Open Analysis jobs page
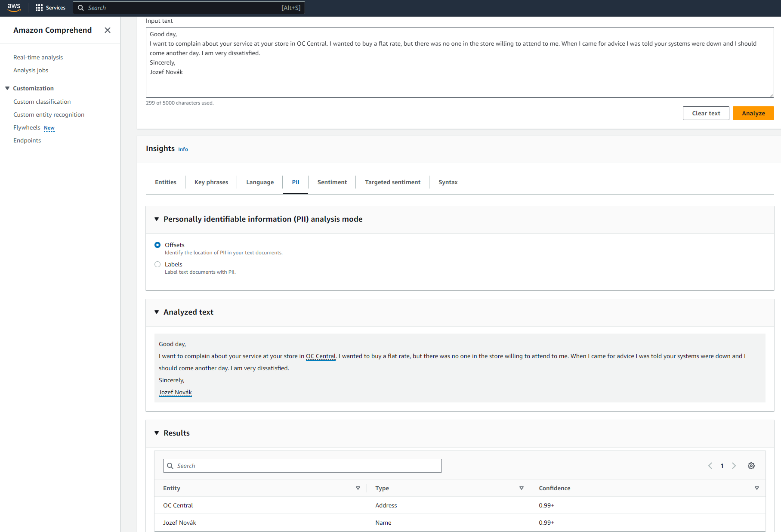781x532 pixels. pos(31,70)
